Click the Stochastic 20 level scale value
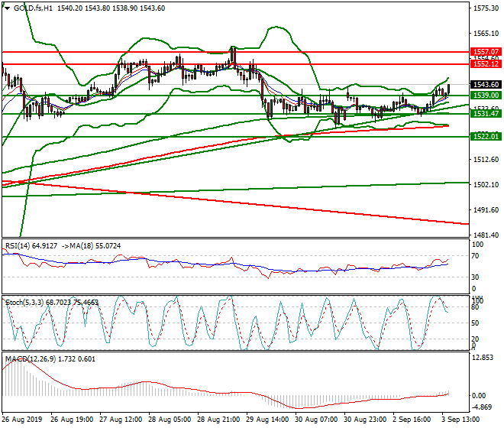Viewport: 504px width, 428px height. tap(475, 339)
